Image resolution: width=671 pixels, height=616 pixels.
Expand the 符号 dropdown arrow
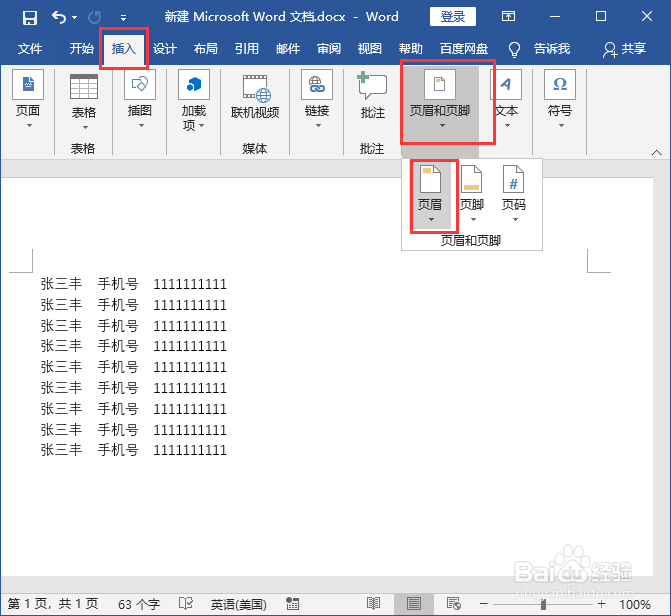[x=561, y=125]
